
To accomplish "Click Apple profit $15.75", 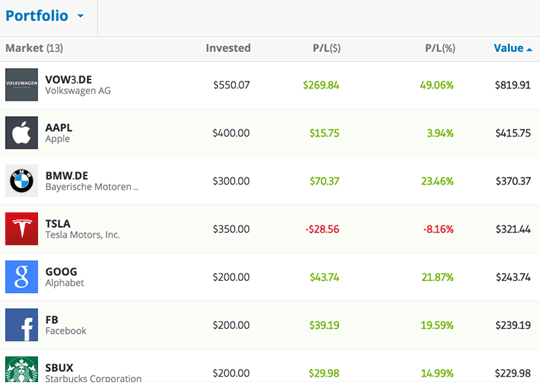I will (324, 133).
